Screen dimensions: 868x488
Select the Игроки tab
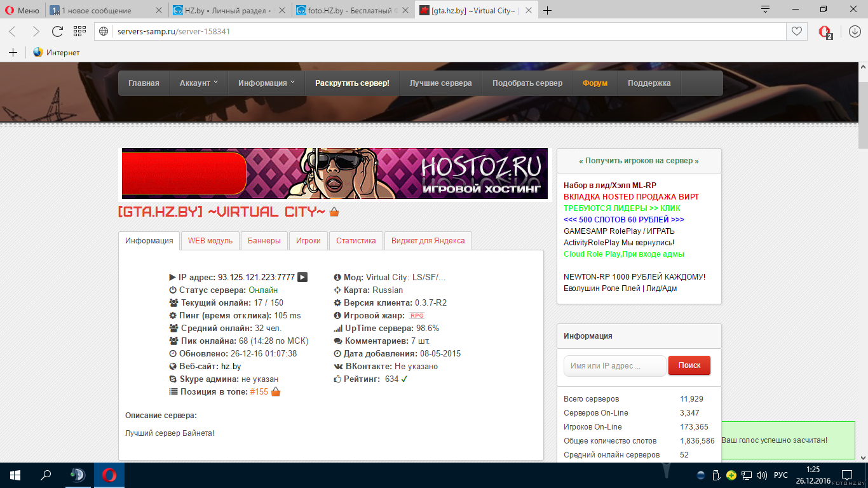click(308, 241)
